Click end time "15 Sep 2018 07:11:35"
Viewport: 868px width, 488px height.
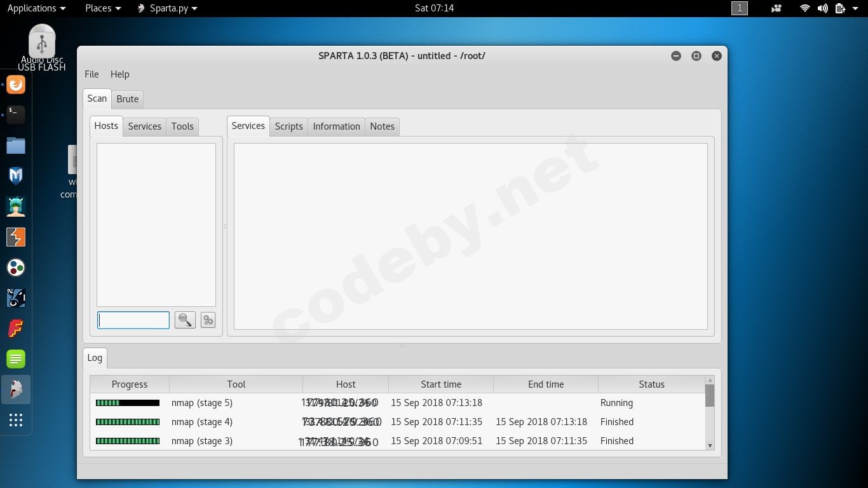541,441
